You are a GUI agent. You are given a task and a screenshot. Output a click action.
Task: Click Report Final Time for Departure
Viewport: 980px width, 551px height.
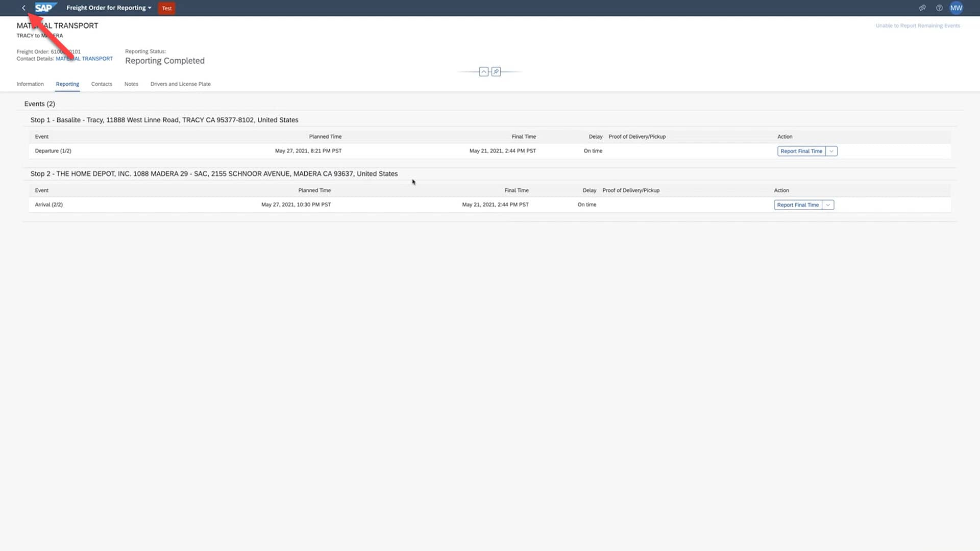coord(801,151)
